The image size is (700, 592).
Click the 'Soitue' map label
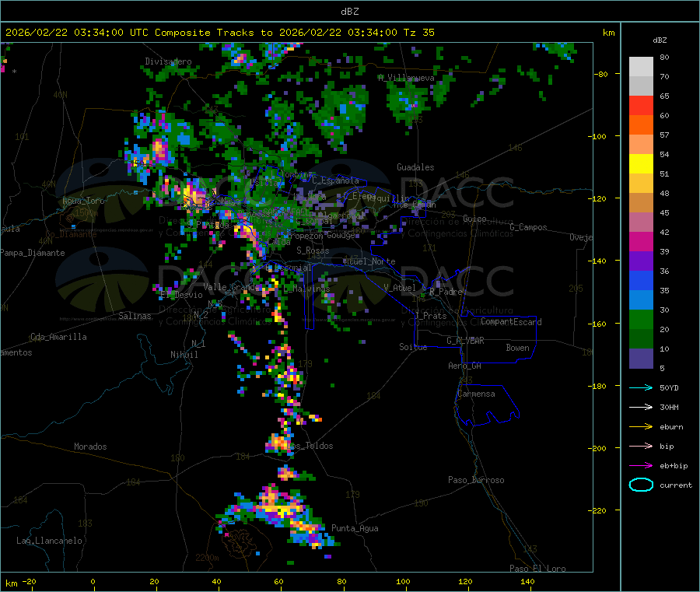click(413, 347)
